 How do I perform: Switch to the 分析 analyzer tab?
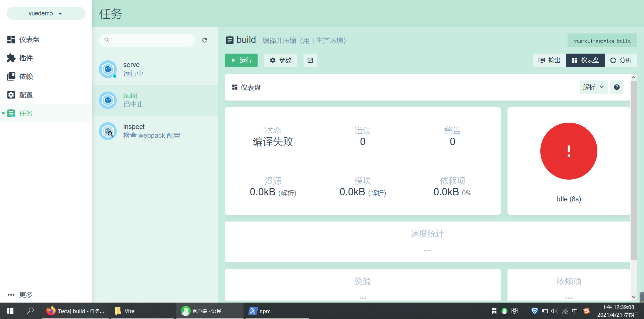(x=621, y=60)
